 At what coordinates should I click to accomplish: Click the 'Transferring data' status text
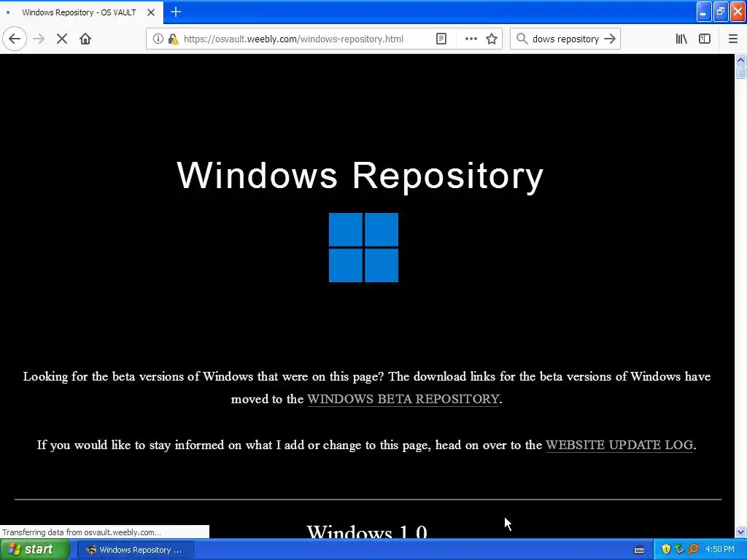click(x=82, y=532)
